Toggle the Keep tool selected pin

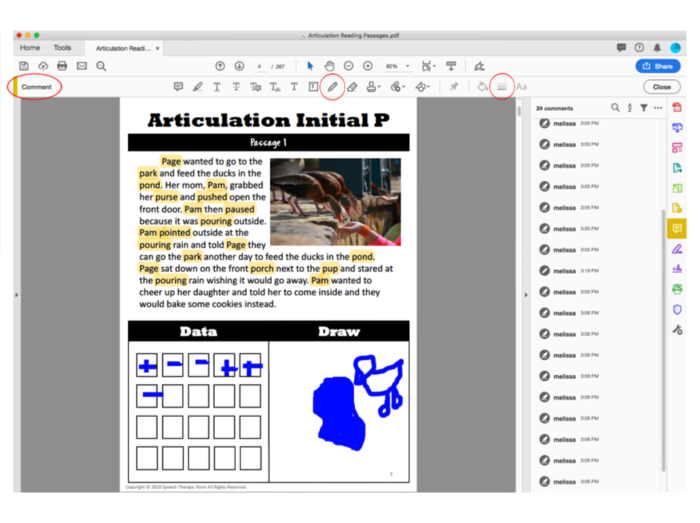click(454, 87)
